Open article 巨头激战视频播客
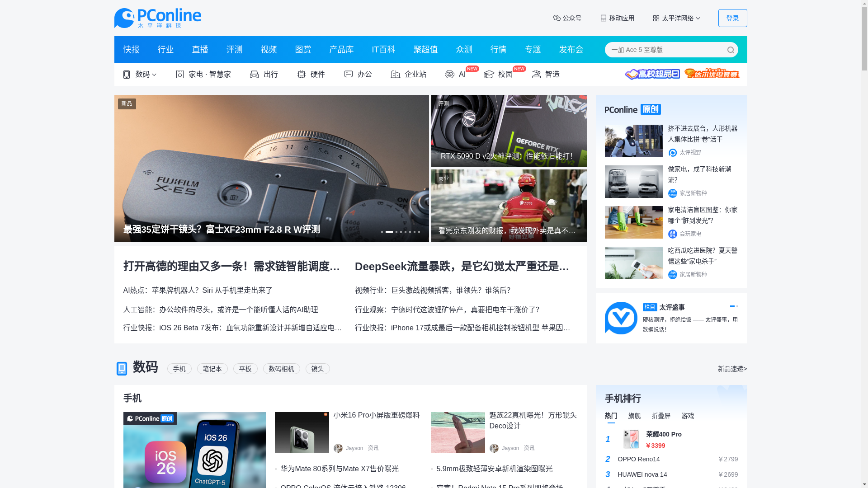This screenshot has width=868, height=488. (x=433, y=291)
